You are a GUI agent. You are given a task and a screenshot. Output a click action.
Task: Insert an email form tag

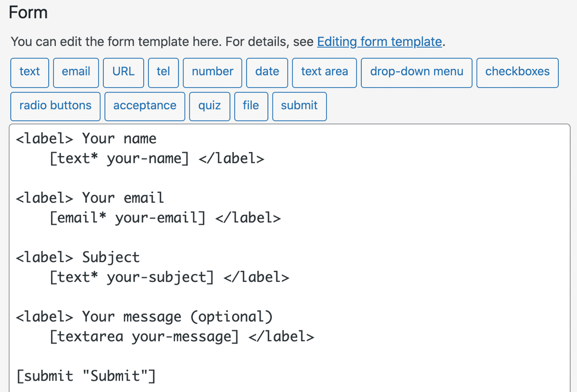(x=75, y=72)
